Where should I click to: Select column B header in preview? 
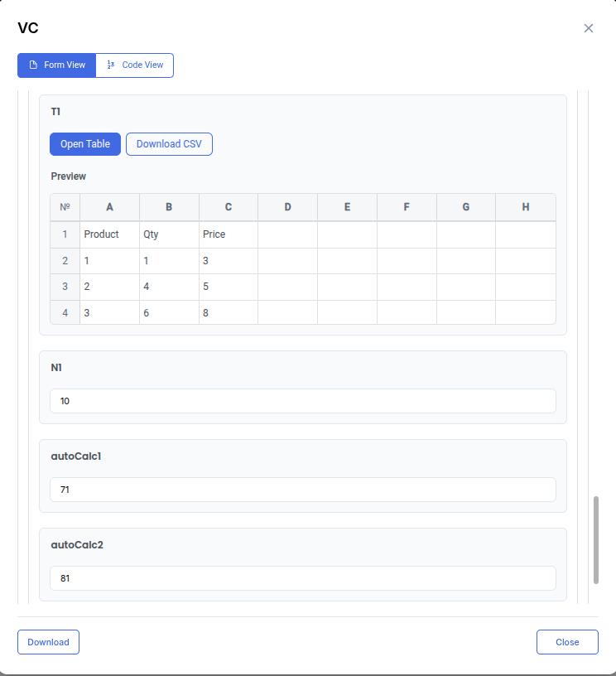[169, 207]
